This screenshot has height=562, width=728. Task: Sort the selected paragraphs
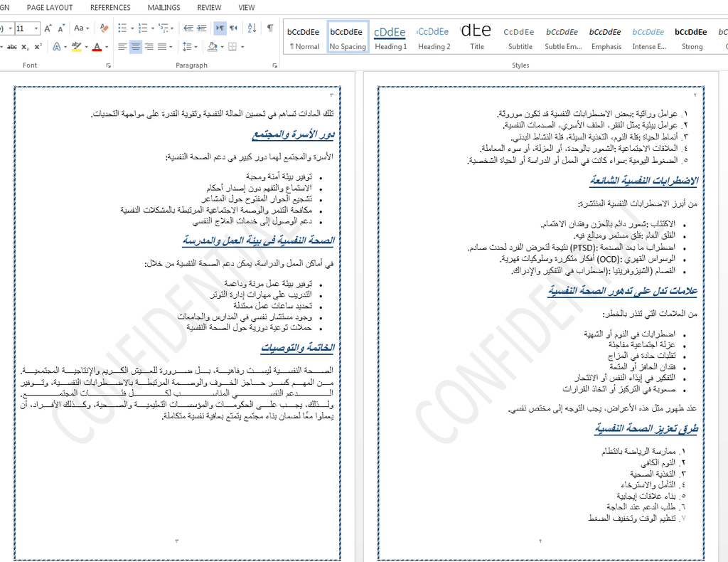click(252, 28)
